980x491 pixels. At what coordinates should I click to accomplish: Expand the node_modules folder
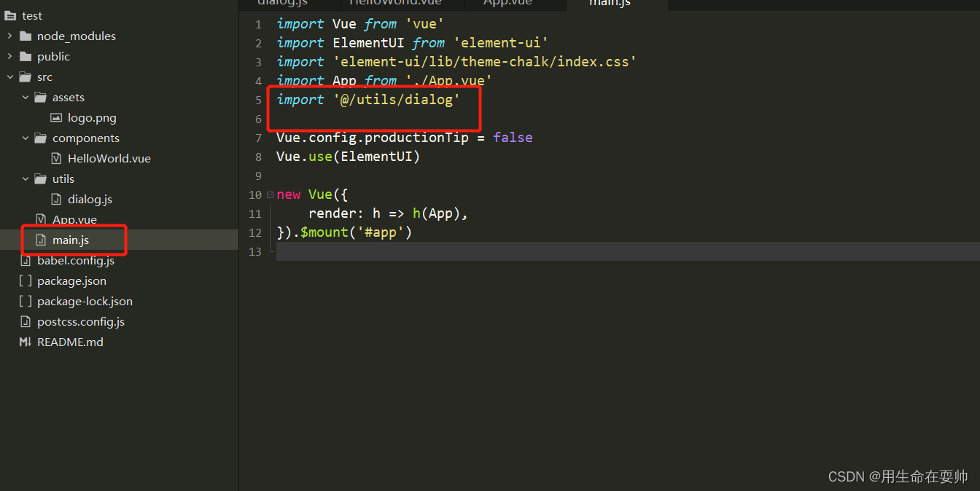9,35
